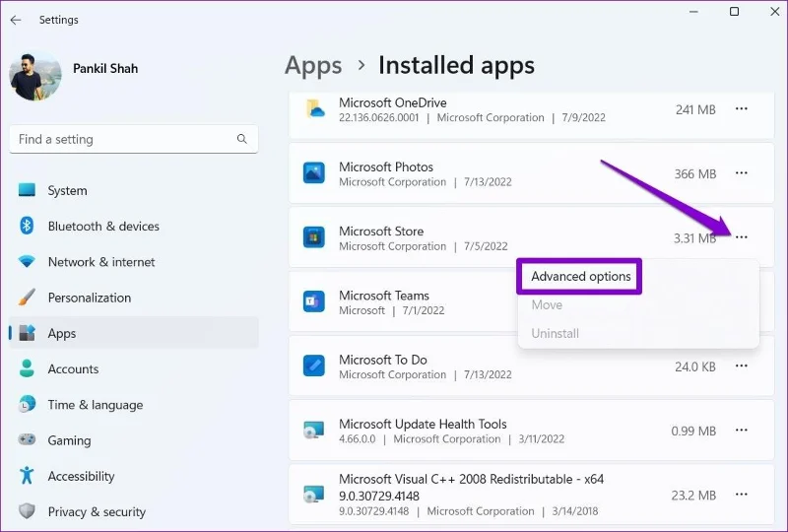Click the Microsoft To Do app name
The width and height of the screenshot is (788, 532).
(383, 360)
